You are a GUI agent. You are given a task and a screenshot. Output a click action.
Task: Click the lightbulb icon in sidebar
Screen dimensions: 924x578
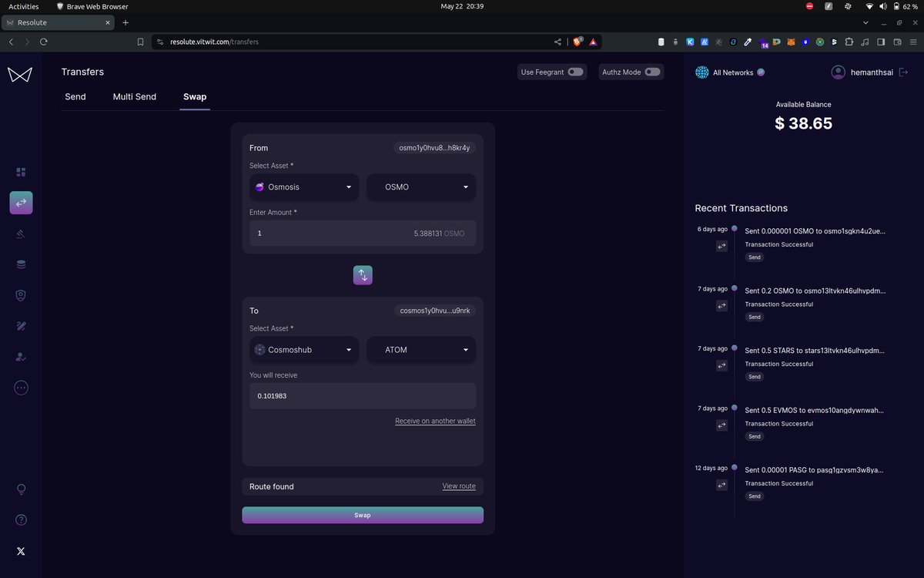[21, 489]
